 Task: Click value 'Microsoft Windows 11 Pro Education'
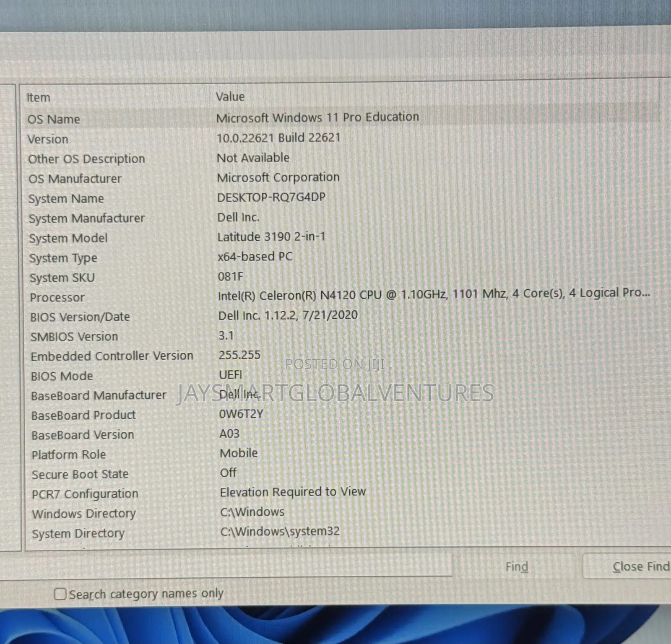[317, 117]
